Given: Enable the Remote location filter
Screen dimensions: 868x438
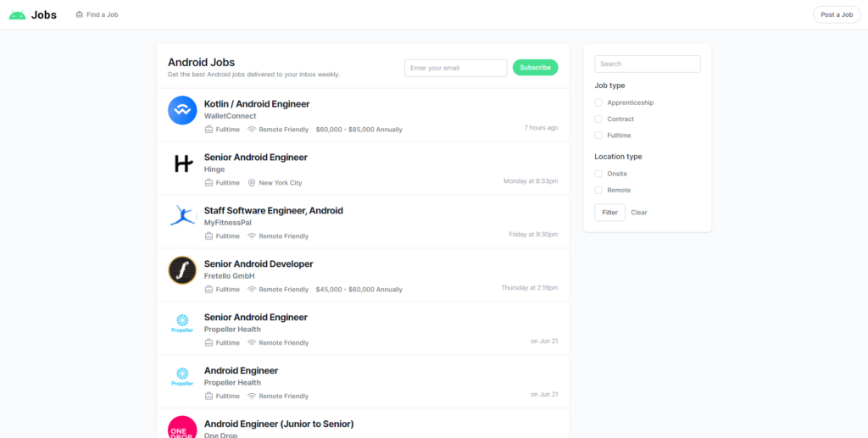Looking at the screenshot, I should coord(598,191).
